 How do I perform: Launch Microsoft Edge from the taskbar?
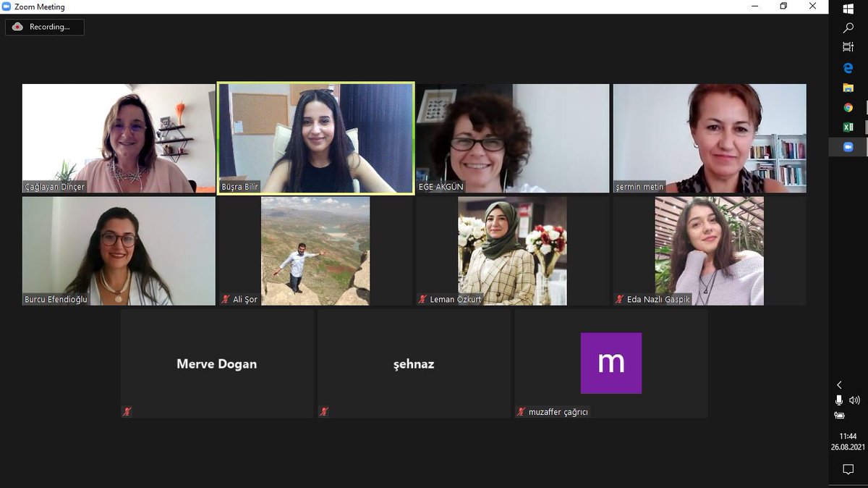[x=848, y=68]
